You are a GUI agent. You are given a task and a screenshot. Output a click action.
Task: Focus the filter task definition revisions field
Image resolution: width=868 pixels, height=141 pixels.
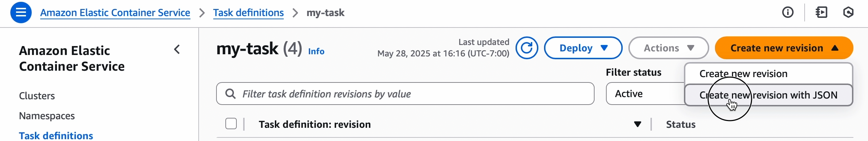(x=405, y=94)
